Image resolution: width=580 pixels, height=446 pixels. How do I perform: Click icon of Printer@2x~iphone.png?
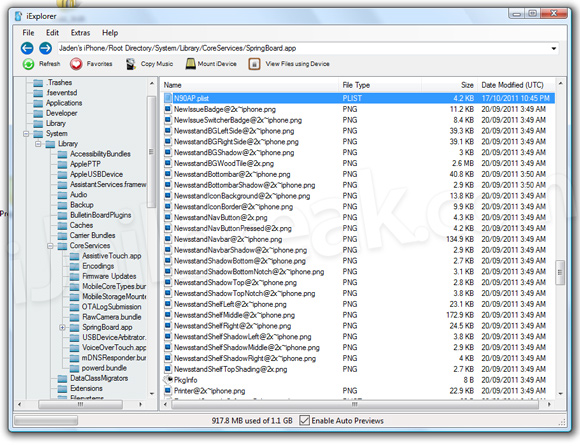coord(168,391)
